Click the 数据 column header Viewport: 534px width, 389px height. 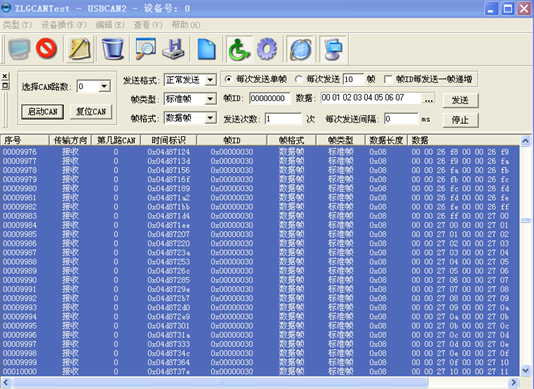(x=463, y=140)
